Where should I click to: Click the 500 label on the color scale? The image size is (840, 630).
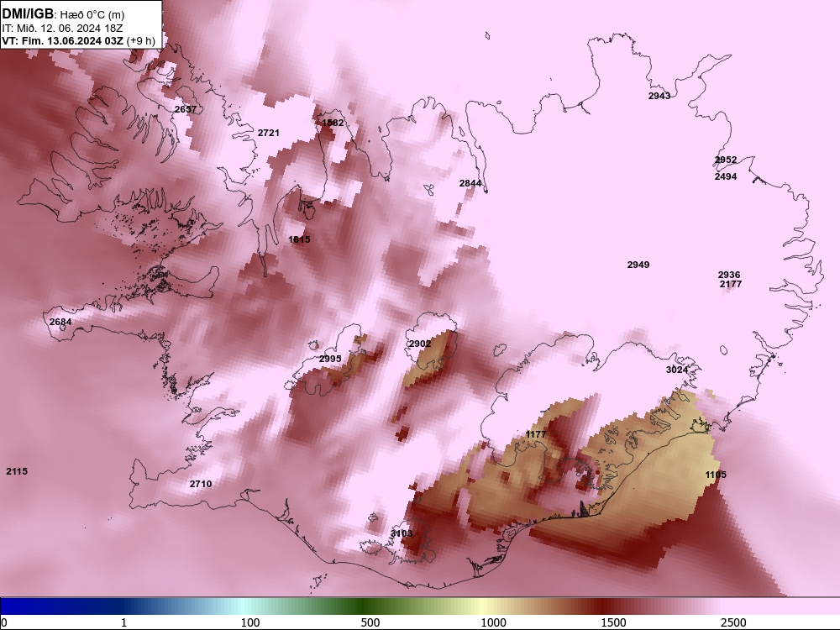click(x=370, y=622)
